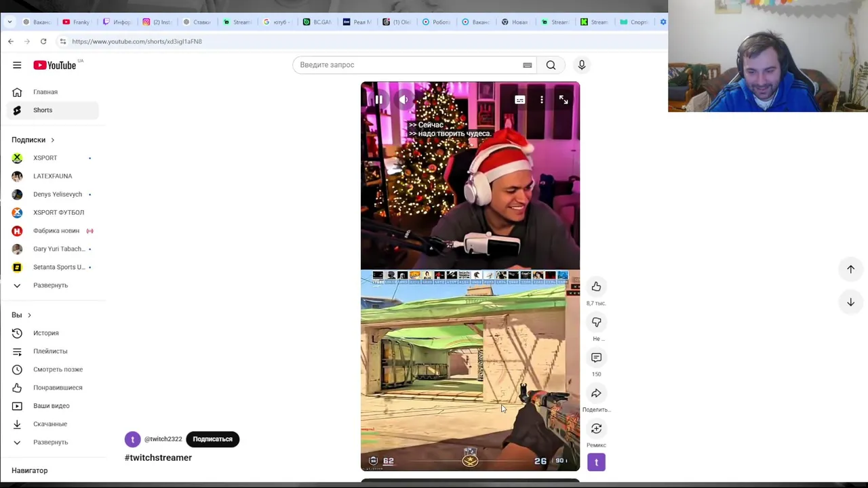Open История in the sidebar
This screenshot has height=488, width=868.
53,333
